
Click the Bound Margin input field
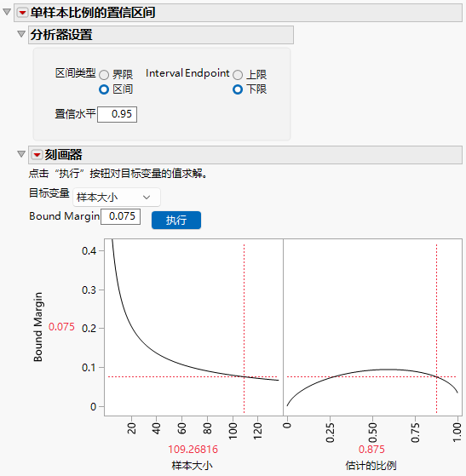pyautogui.click(x=121, y=217)
